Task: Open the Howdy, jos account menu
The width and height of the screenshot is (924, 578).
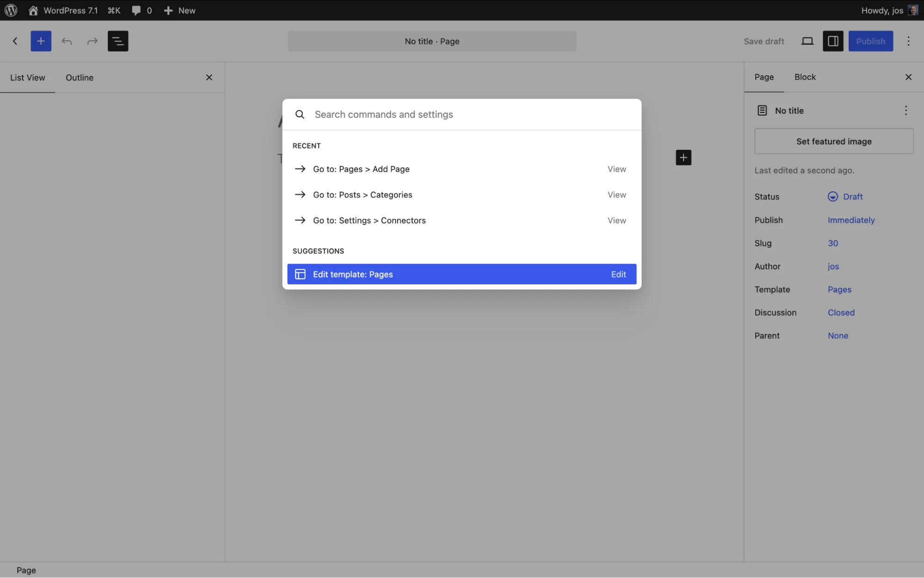Action: pos(889,10)
